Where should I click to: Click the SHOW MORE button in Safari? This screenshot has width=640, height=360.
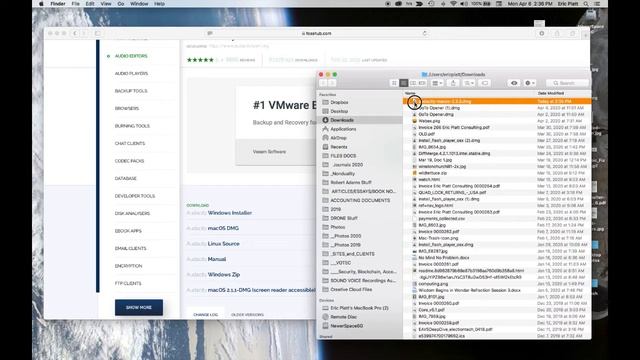coord(139,307)
